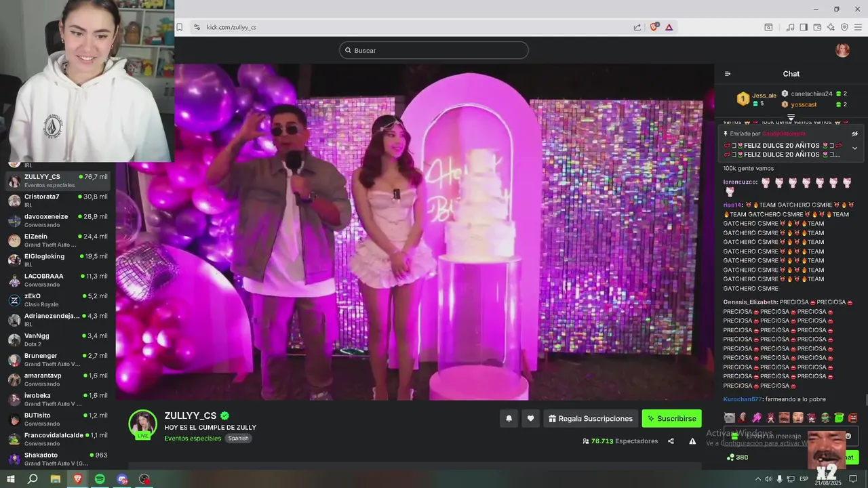The width and height of the screenshot is (868, 488).
Task: Click the browser share page icon
Action: 637,27
